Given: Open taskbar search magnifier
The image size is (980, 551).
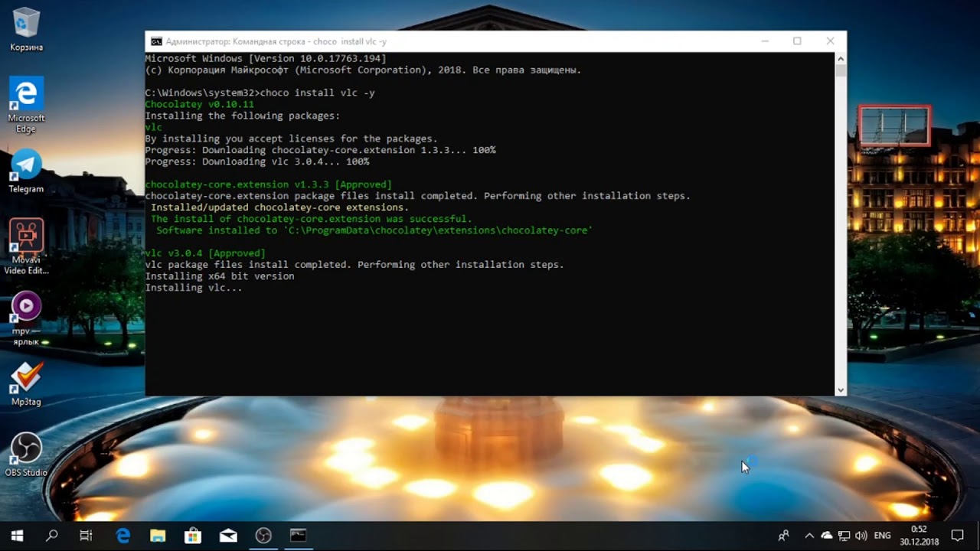Looking at the screenshot, I should tap(52, 536).
